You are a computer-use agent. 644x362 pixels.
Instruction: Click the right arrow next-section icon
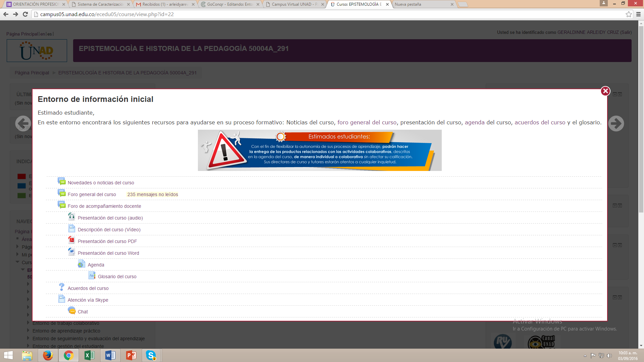click(616, 124)
